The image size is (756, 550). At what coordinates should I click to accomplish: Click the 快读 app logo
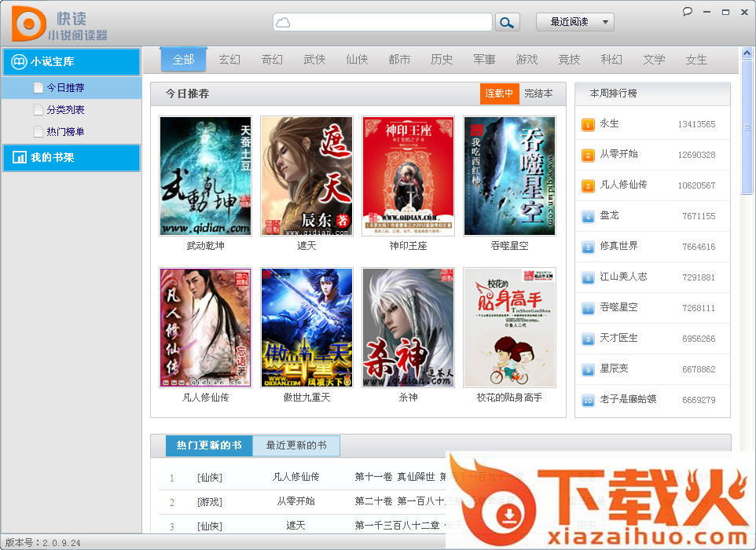pos(29,23)
